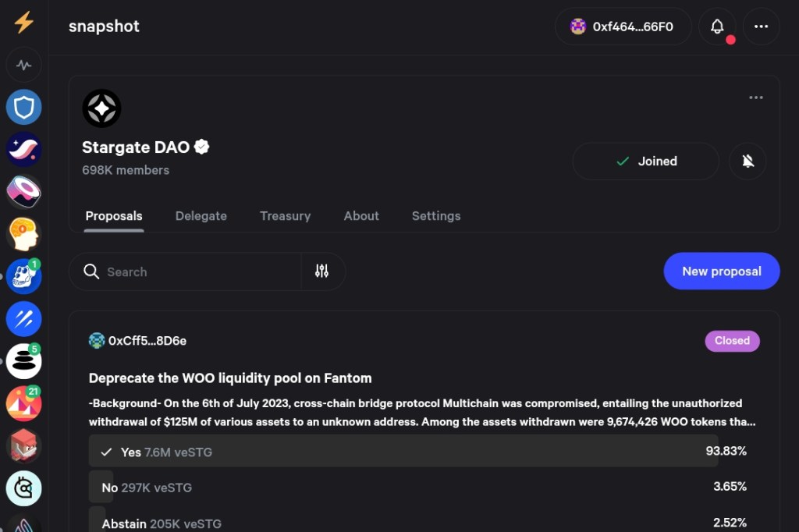Select the sidebar space with badge 21
Viewport: 799px width, 532px height.
point(23,403)
